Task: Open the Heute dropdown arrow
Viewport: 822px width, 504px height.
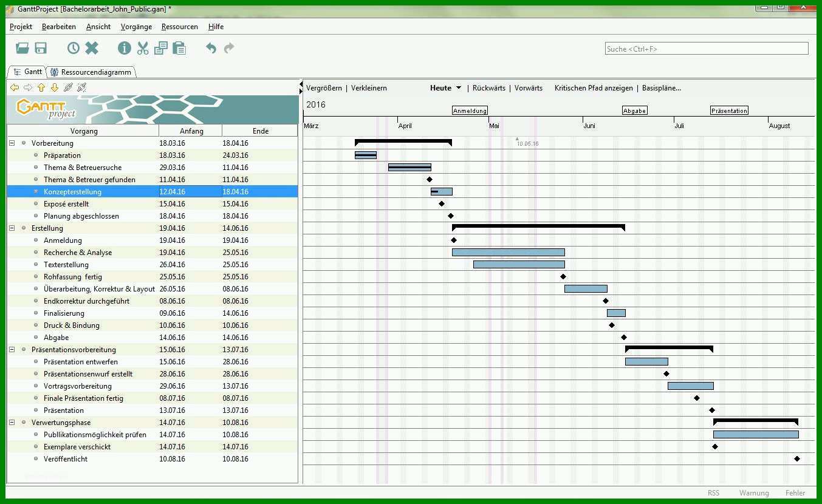Action: (x=459, y=88)
